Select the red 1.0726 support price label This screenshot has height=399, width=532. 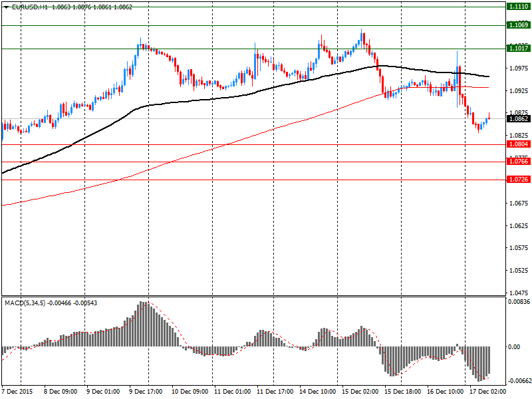coord(519,179)
